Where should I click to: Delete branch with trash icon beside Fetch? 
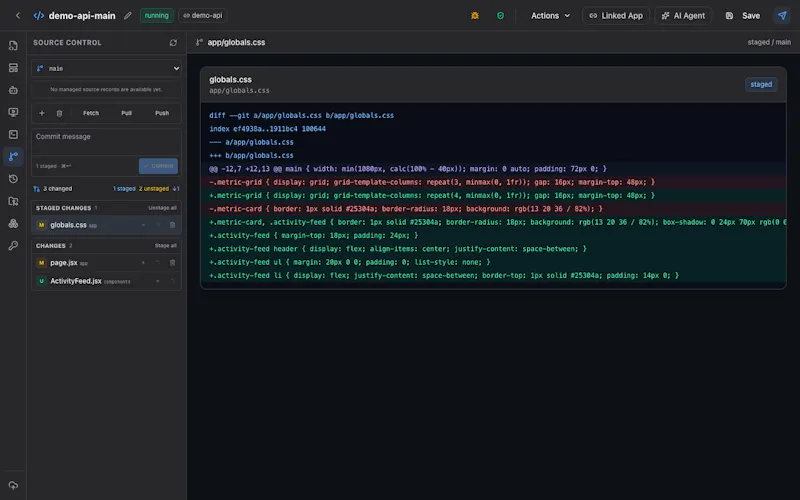(x=59, y=113)
